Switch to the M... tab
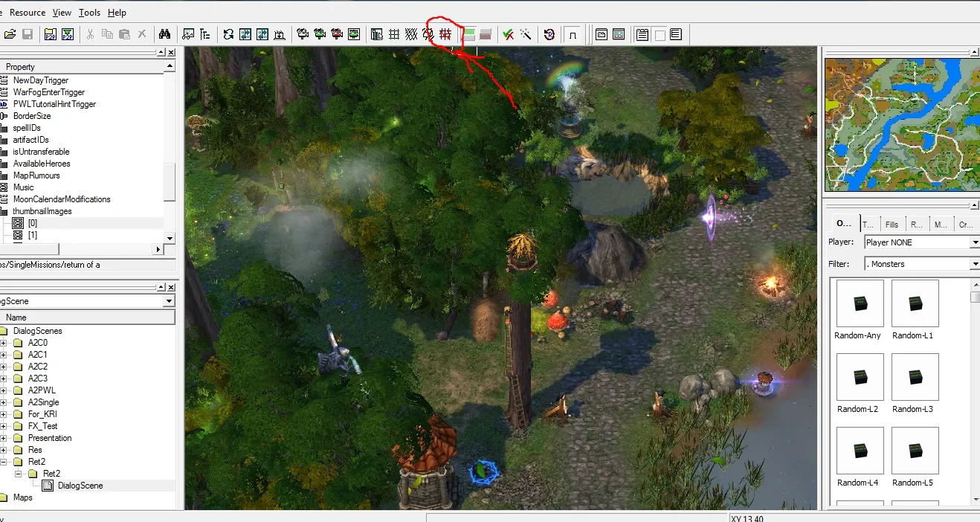This screenshot has height=522, width=980. pos(941,224)
